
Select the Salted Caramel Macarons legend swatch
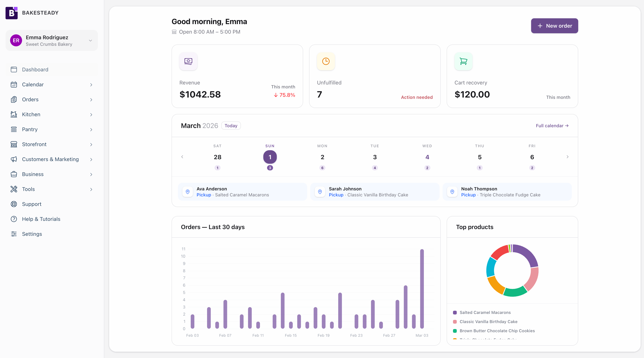[455, 312]
